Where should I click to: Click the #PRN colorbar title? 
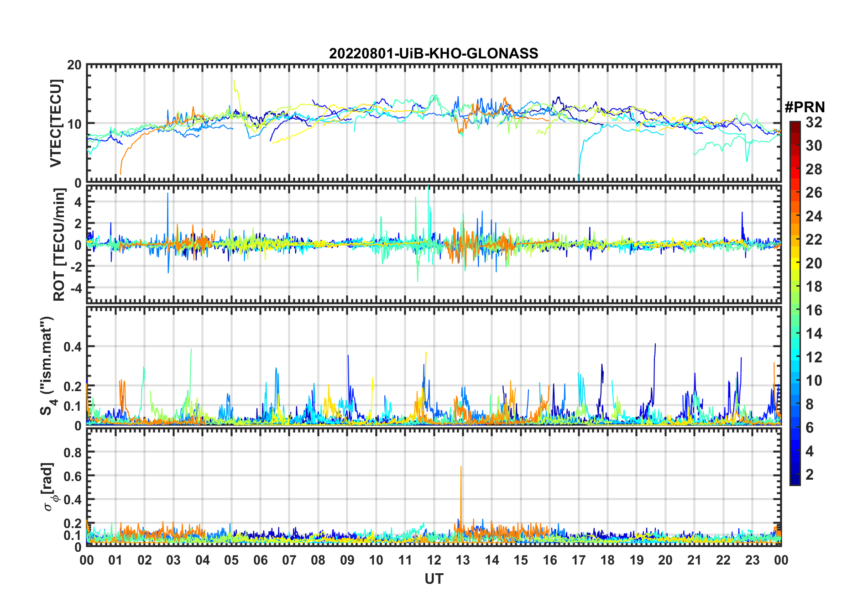[x=805, y=107]
